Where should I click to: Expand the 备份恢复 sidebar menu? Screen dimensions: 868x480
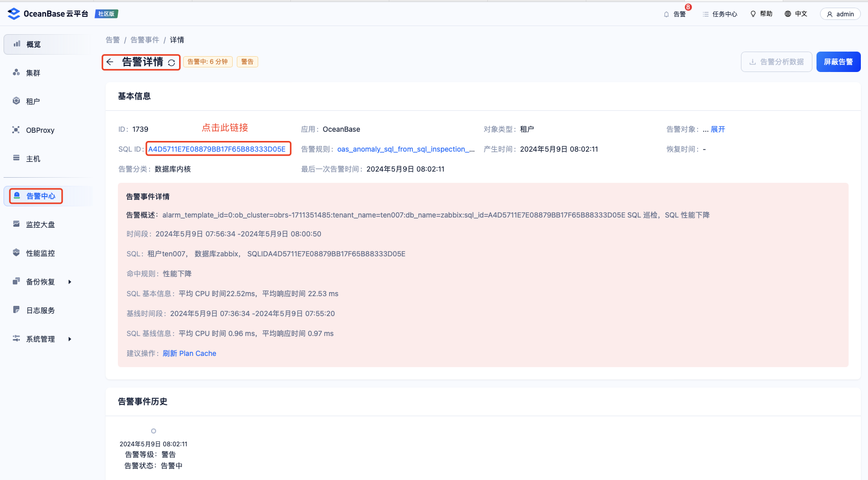point(40,281)
